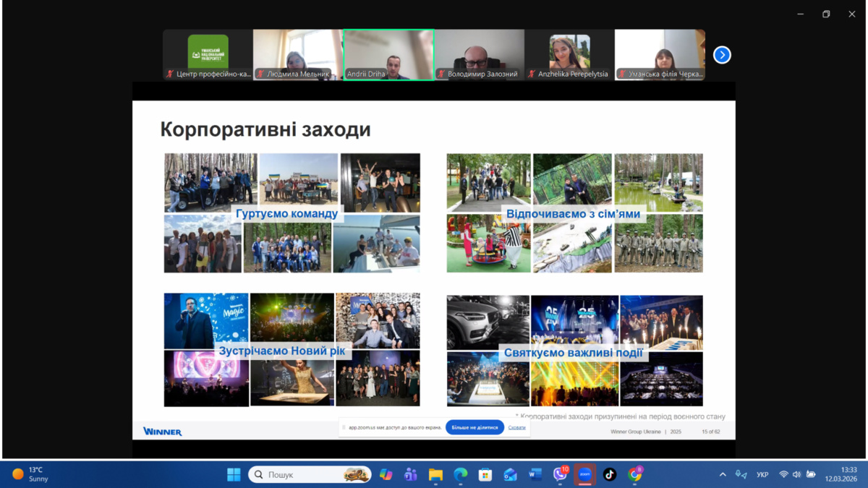The image size is (868, 488).
Task: Show next participants with the blue arrow
Action: [721, 55]
